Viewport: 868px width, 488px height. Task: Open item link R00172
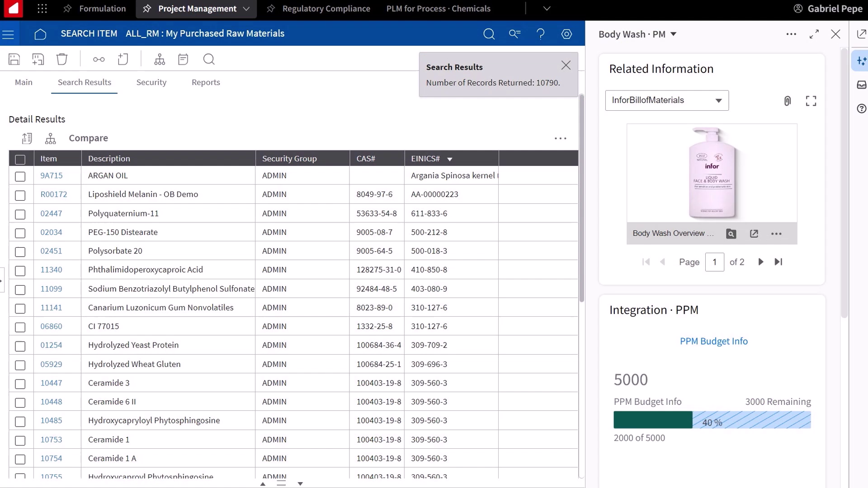coord(54,194)
